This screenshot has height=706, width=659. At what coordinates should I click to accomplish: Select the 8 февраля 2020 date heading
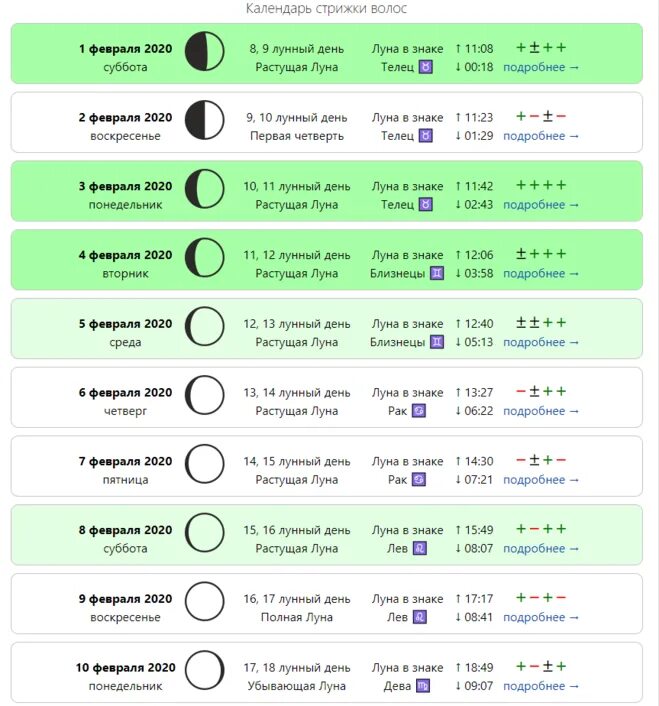(x=125, y=530)
